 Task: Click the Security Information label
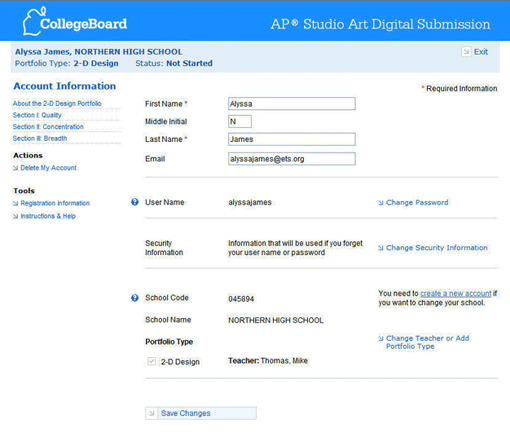(x=164, y=248)
